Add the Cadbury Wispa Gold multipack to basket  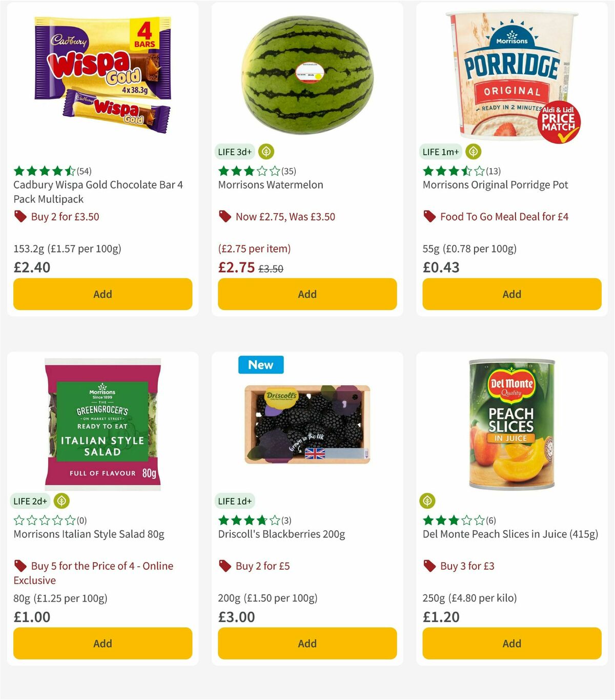pyautogui.click(x=102, y=294)
